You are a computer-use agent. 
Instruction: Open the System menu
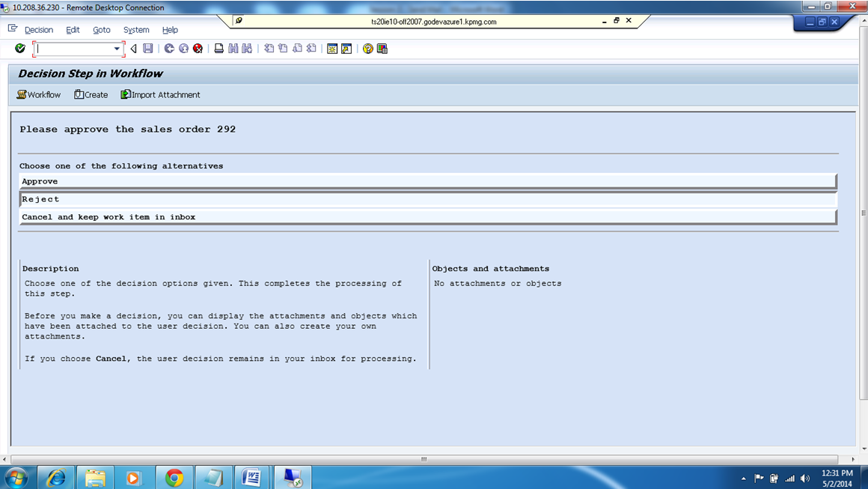(x=136, y=30)
